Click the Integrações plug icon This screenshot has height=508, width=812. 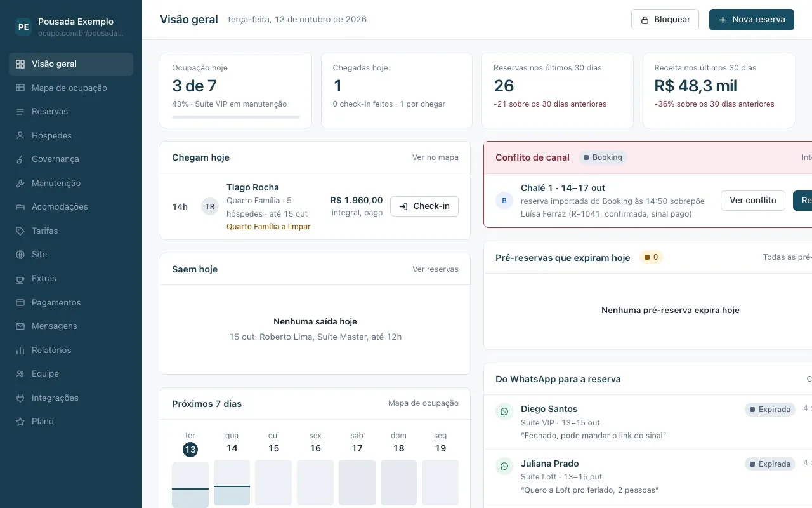[20, 398]
